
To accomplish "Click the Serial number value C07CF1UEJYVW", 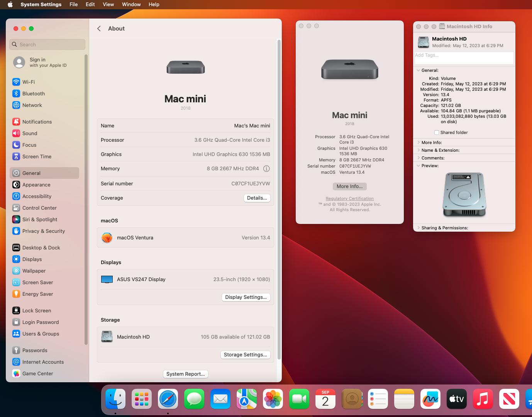I will (251, 184).
